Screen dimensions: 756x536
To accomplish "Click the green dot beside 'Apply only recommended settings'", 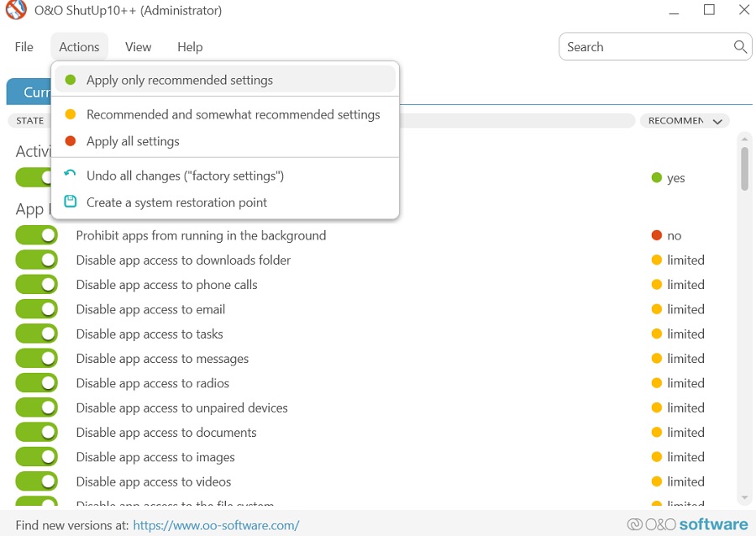I will (x=70, y=80).
